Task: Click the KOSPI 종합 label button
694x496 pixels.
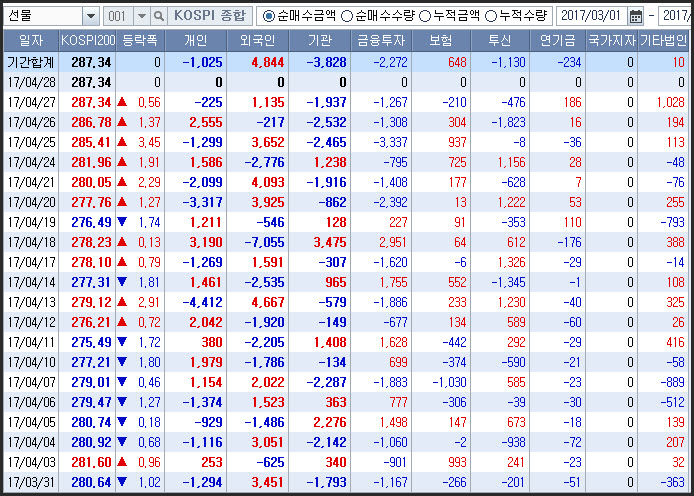Action: 210,16
